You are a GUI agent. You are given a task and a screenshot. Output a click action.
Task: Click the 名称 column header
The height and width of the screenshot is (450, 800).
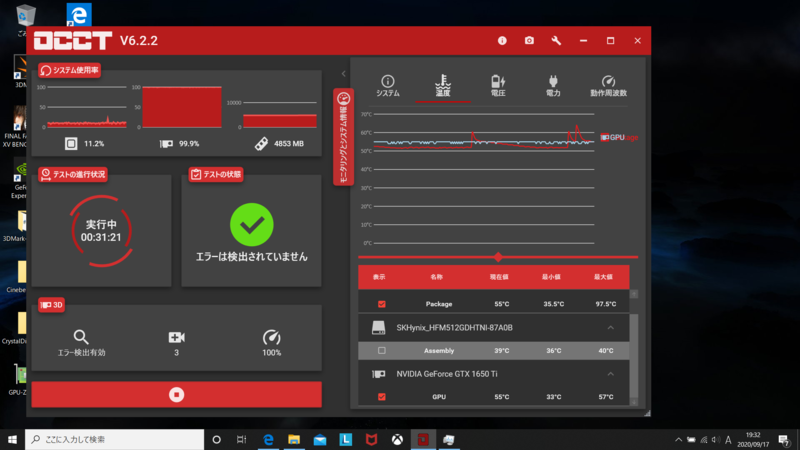(x=437, y=277)
